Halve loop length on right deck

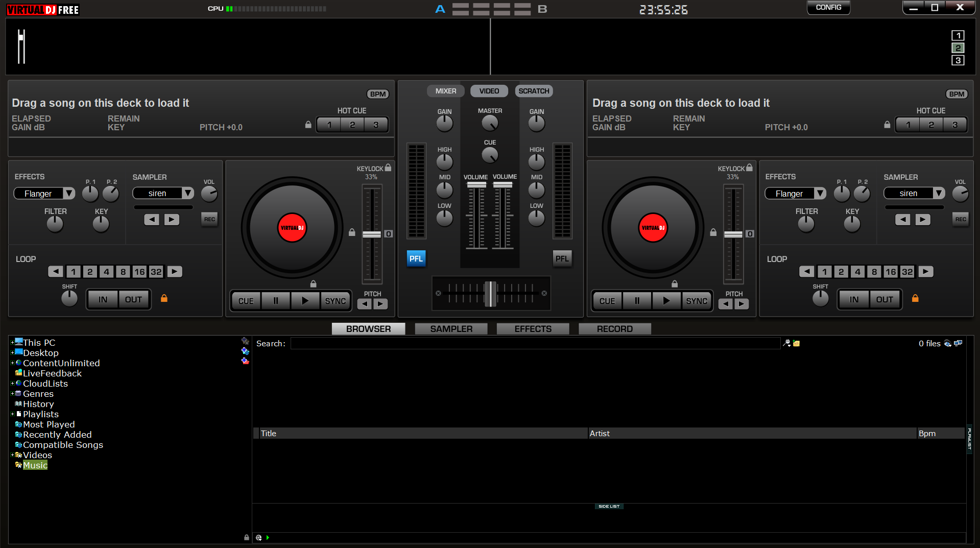pyautogui.click(x=807, y=272)
